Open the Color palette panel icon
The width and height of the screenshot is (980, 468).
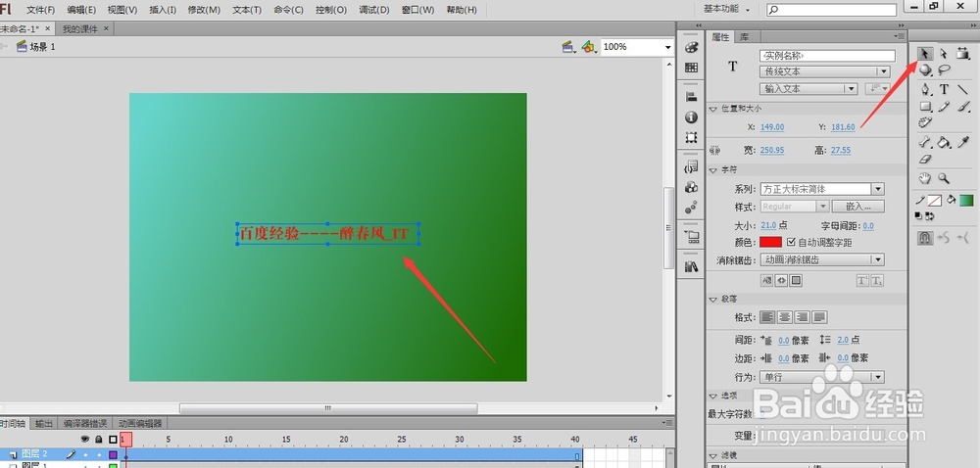[x=691, y=48]
